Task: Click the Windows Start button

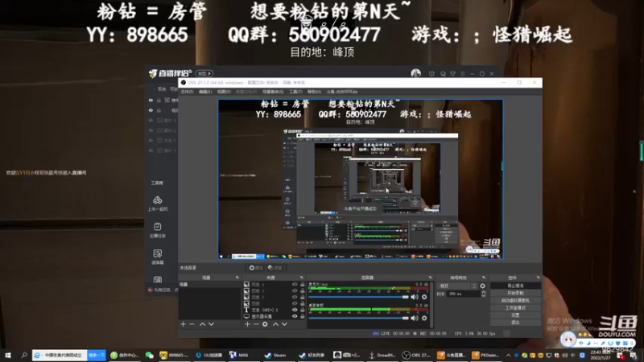Action: point(8,355)
